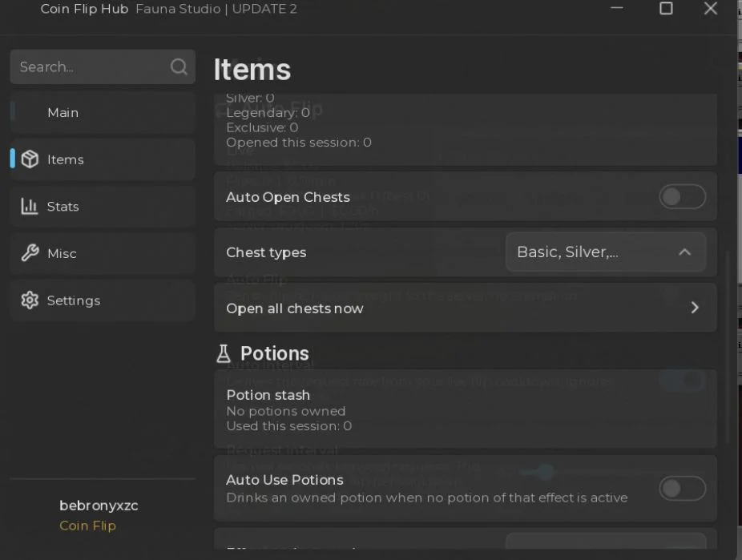Click the Items page heading
The image size is (742, 560).
pos(252,70)
